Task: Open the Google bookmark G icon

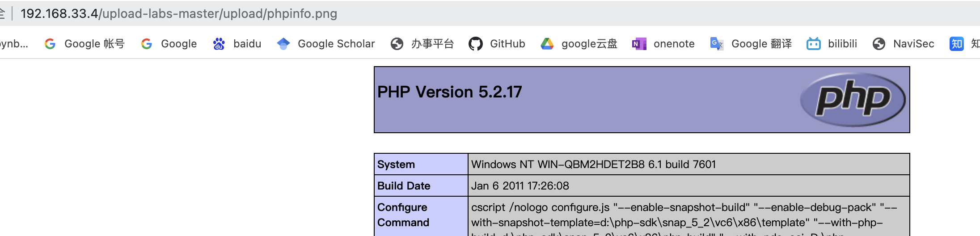Action: [147, 44]
